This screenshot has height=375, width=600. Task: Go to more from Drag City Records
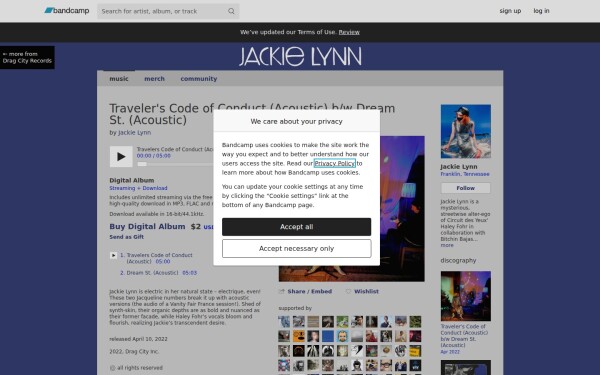[x=27, y=57]
